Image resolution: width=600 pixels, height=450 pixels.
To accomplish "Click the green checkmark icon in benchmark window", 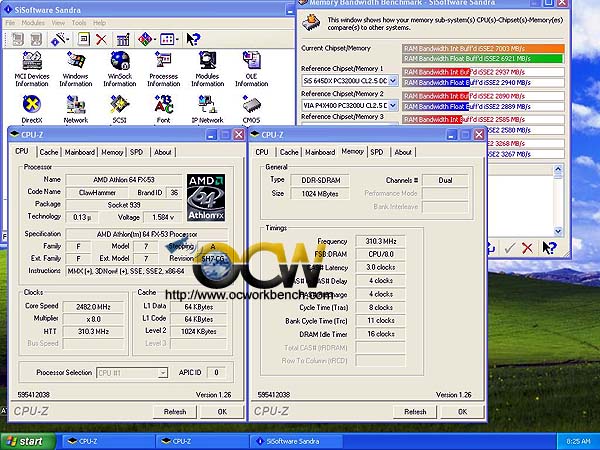I will click(510, 248).
